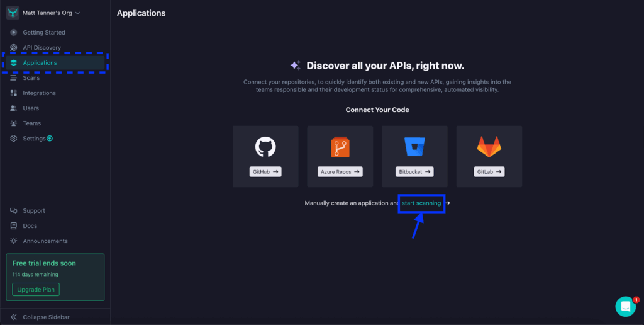Screen dimensions: 644x325
Task: Click the Azure Repos logo icon
Action: pyautogui.click(x=340, y=147)
